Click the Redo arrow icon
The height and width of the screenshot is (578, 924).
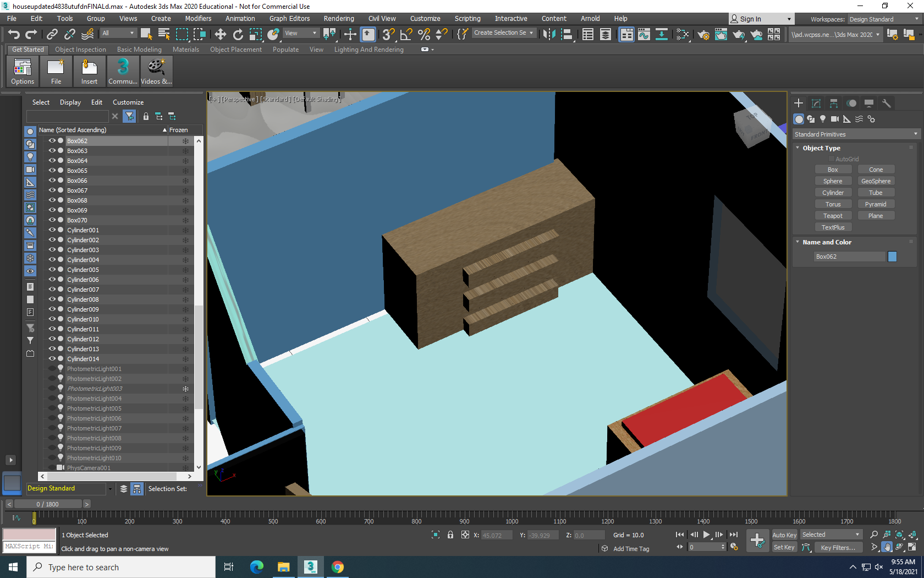tap(31, 34)
